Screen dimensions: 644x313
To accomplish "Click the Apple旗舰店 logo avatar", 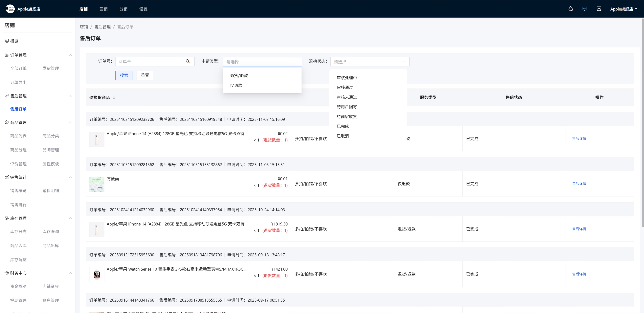I will 10,9.
